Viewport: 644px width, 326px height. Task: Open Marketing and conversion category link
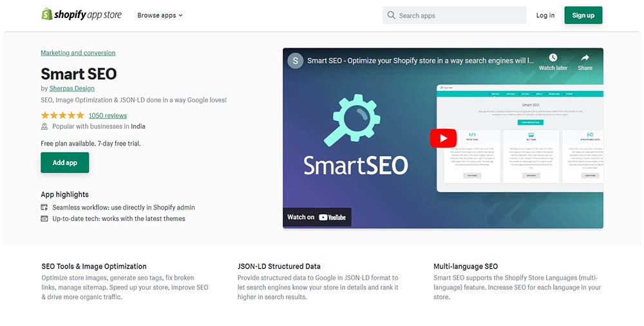(78, 53)
